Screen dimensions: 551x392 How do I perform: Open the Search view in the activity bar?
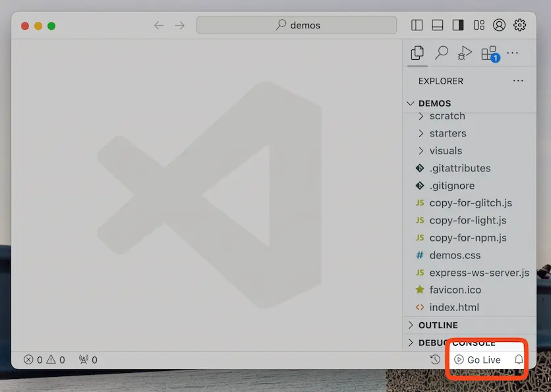point(440,53)
